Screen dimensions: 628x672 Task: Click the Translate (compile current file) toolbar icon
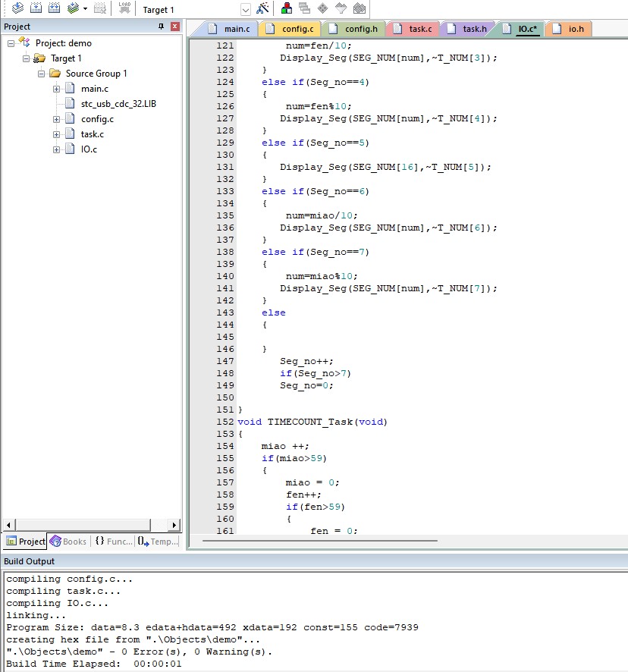pos(17,8)
